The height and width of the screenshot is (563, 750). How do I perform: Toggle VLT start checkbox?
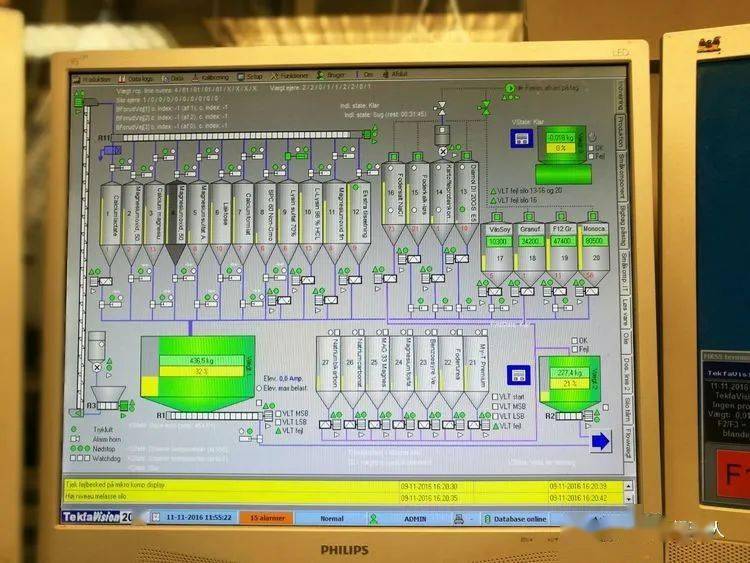click(x=497, y=397)
